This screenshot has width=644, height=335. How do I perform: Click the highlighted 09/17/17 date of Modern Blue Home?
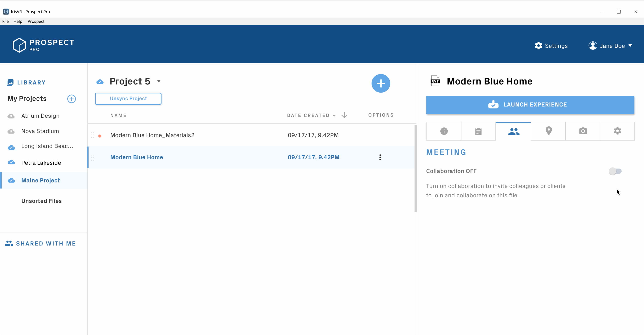coord(313,157)
